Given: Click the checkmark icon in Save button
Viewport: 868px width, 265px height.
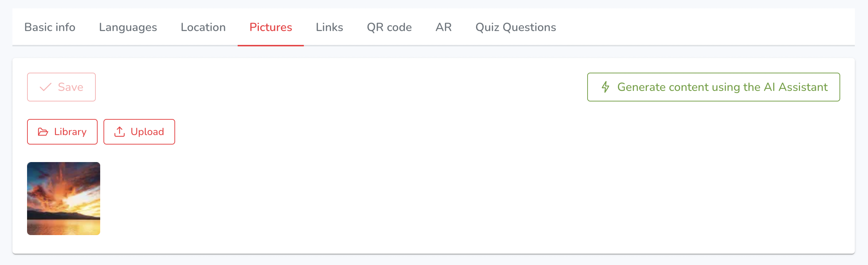Looking at the screenshot, I should pyautogui.click(x=45, y=87).
